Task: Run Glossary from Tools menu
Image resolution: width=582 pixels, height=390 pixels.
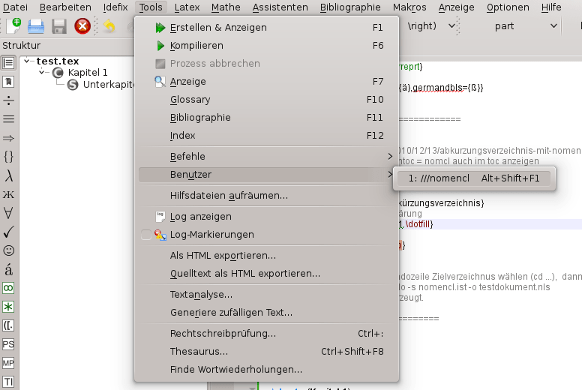Action: click(x=266, y=99)
